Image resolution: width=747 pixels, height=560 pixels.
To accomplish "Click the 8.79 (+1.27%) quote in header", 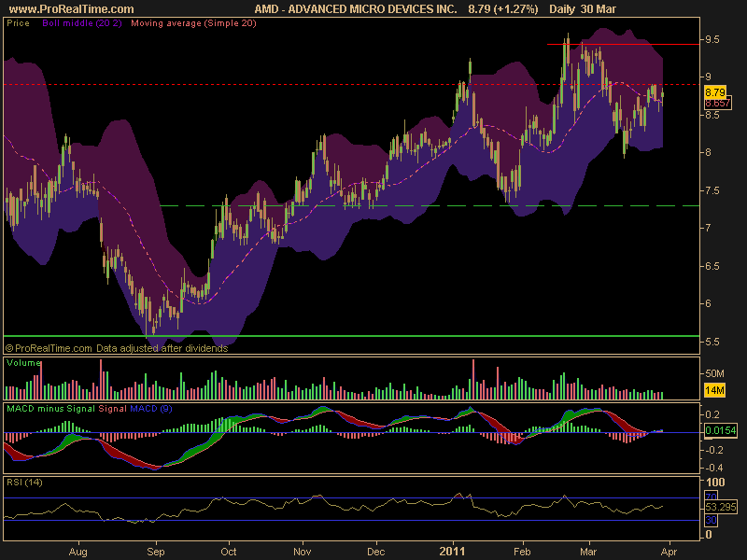I will coord(502,9).
